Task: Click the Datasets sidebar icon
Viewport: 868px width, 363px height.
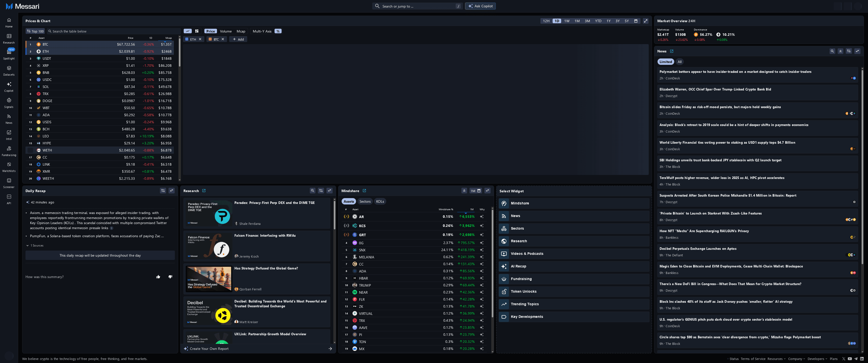Action: 9,70
